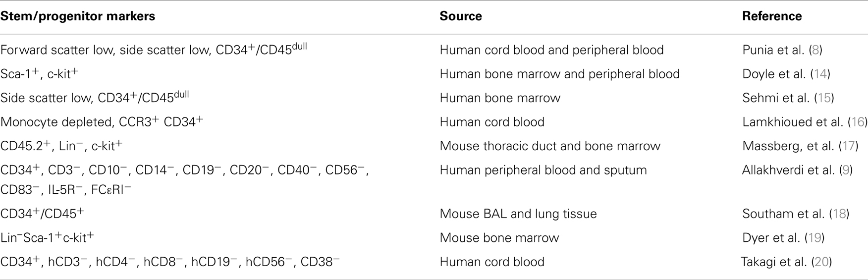Click the Reference column header
The image size is (868, 280).
pos(772,16)
